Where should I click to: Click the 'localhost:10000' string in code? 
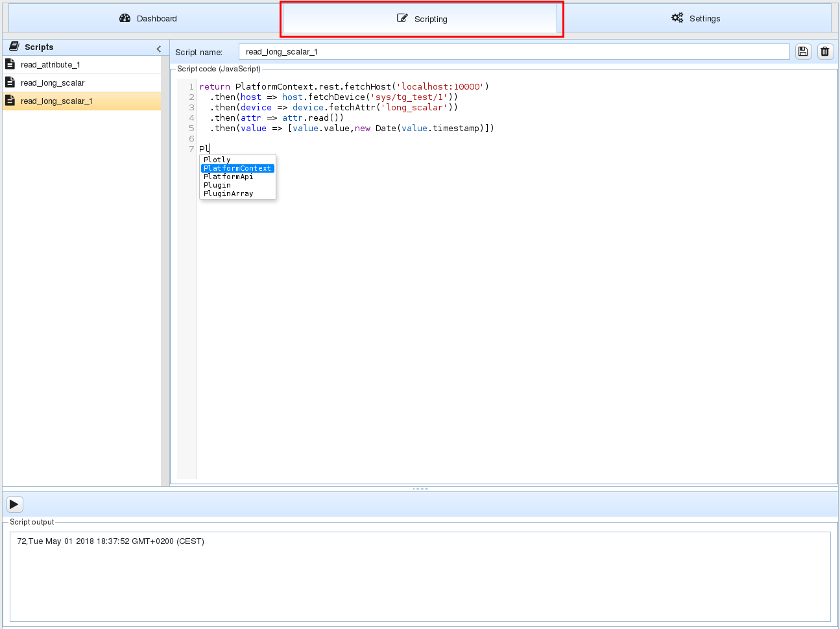point(440,87)
